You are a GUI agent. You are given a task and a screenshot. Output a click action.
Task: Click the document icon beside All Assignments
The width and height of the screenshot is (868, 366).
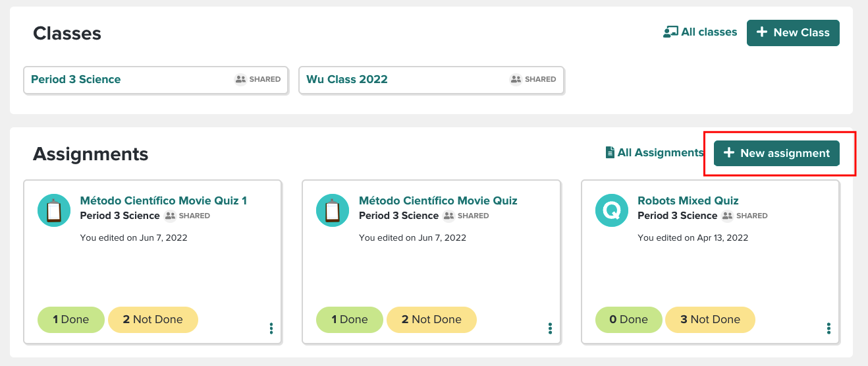click(610, 152)
